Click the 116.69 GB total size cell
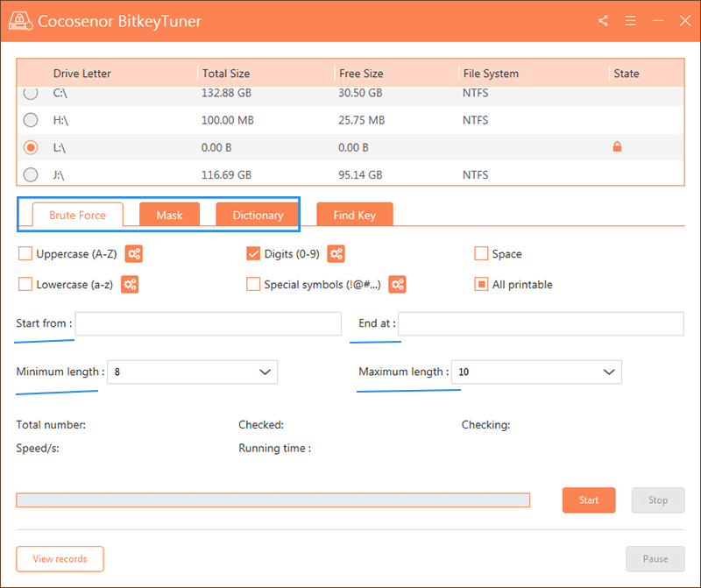Viewport: 701px width, 588px height. pos(226,174)
